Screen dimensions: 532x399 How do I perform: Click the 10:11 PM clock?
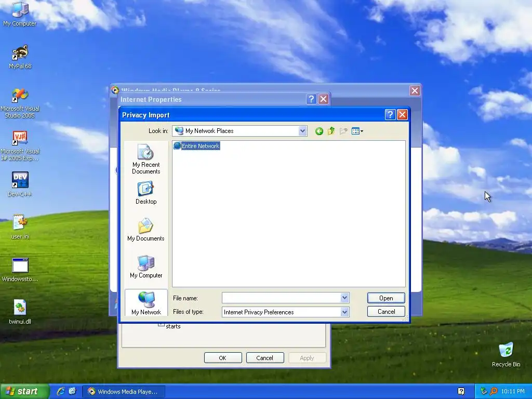[513, 391]
